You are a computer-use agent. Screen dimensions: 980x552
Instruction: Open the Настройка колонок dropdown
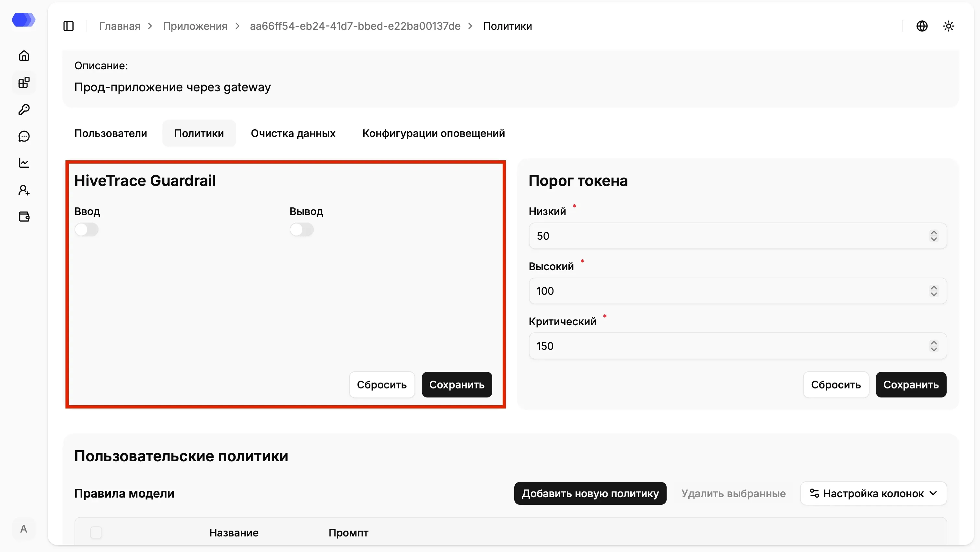(873, 493)
